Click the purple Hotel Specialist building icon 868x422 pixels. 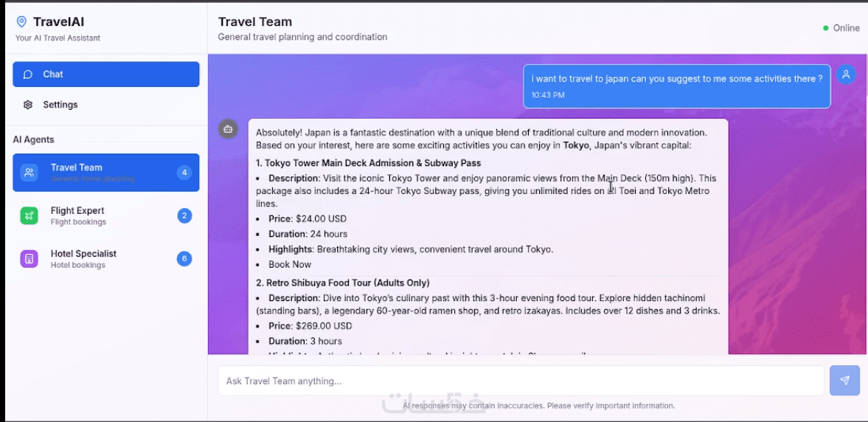(x=29, y=259)
